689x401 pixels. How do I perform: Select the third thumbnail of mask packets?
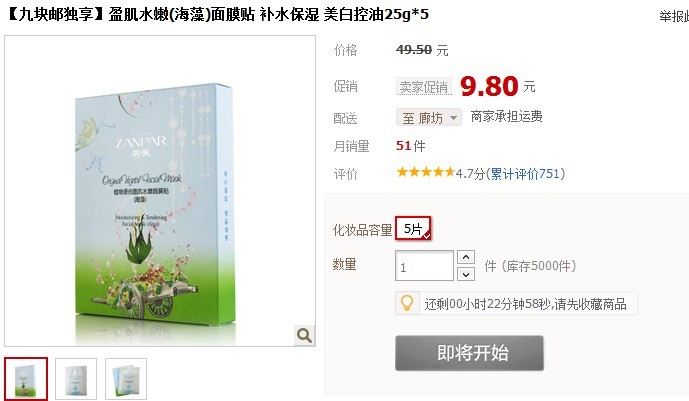click(126, 379)
